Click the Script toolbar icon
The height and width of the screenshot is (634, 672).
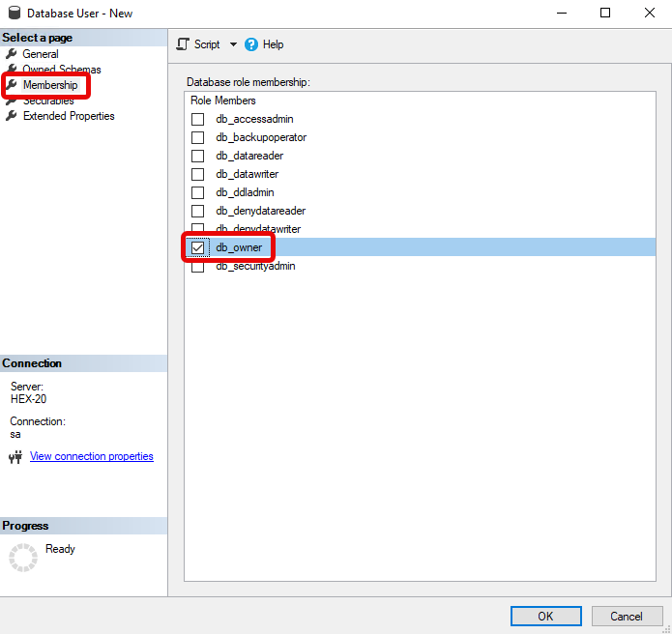(182, 44)
